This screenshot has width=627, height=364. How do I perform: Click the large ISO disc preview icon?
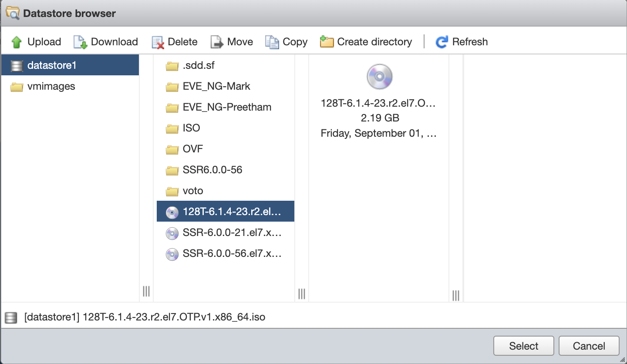pyautogui.click(x=379, y=77)
